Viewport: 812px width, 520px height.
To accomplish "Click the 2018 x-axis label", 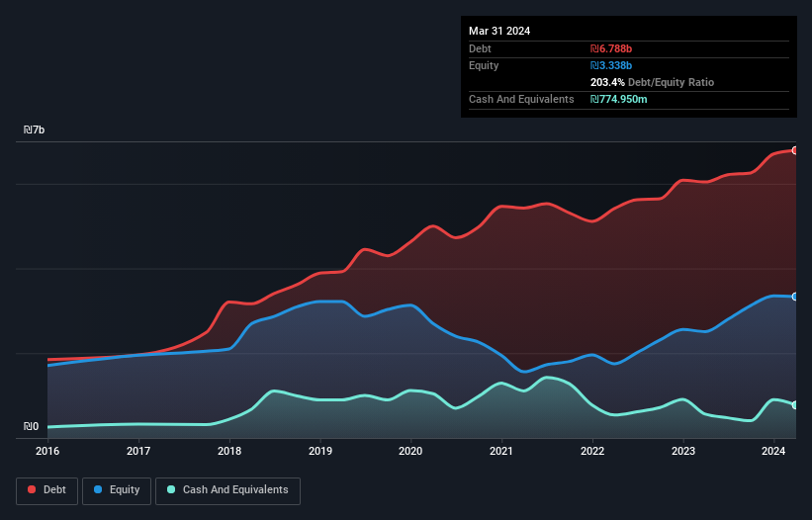I will point(229,451).
